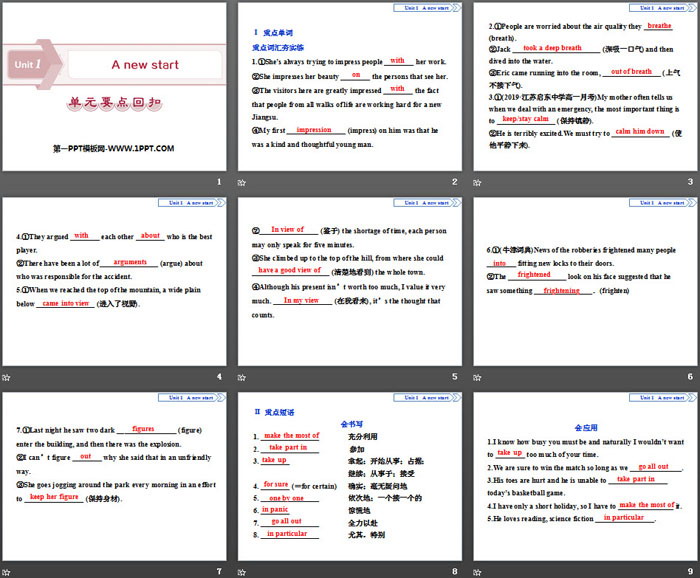Click 'make the most of' in slide 8 list
Screen dimensions: 700x578
pos(292,435)
